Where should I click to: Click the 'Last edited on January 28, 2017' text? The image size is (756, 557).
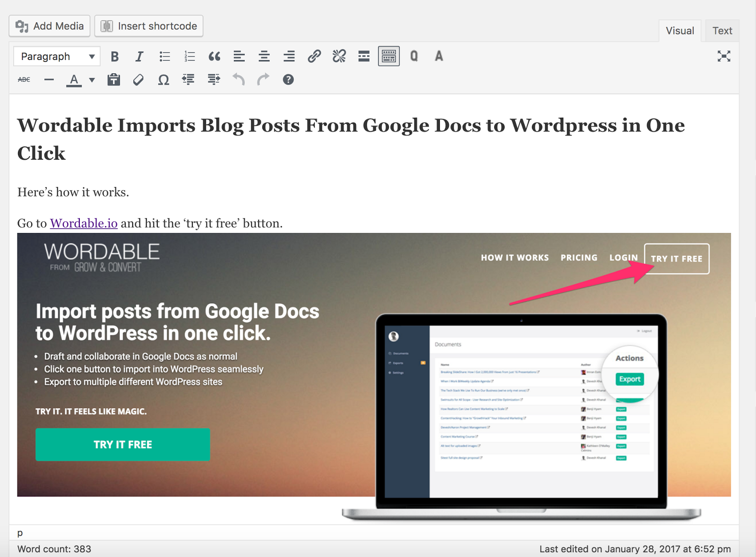635,549
